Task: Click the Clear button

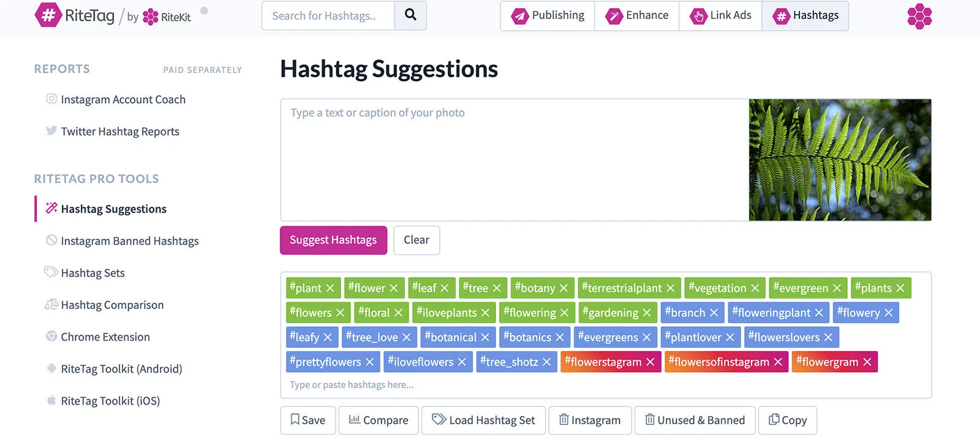Action: click(417, 240)
